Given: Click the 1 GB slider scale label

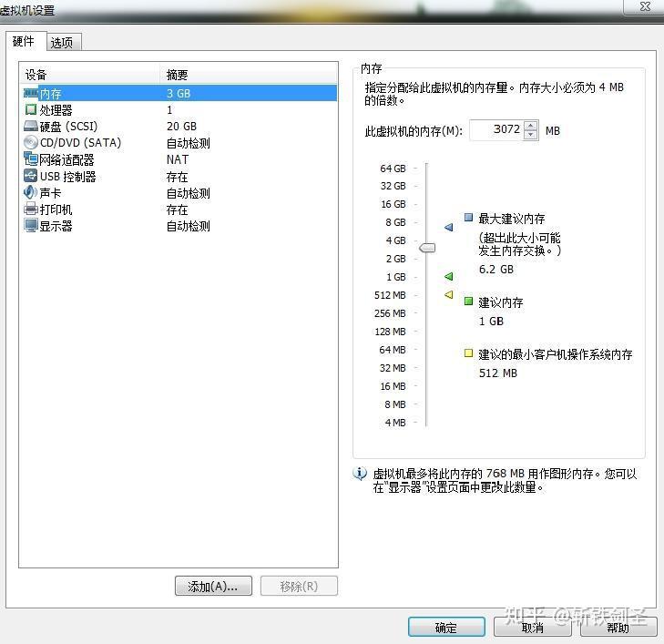Looking at the screenshot, I should tap(395, 277).
